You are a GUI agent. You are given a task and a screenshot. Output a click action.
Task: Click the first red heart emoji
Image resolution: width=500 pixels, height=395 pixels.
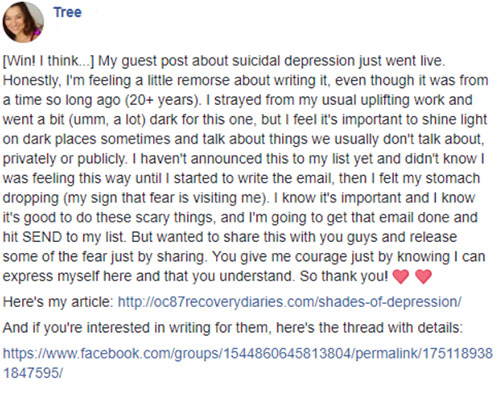tap(401, 277)
